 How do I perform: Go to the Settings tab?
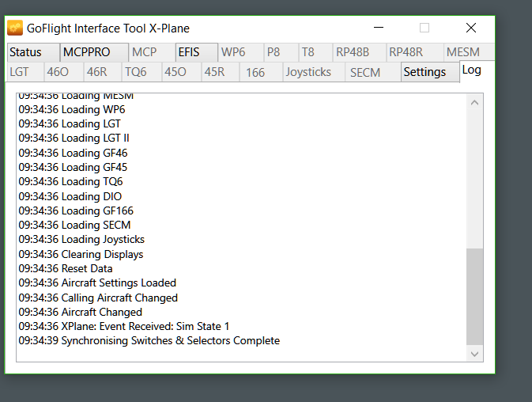pos(424,72)
